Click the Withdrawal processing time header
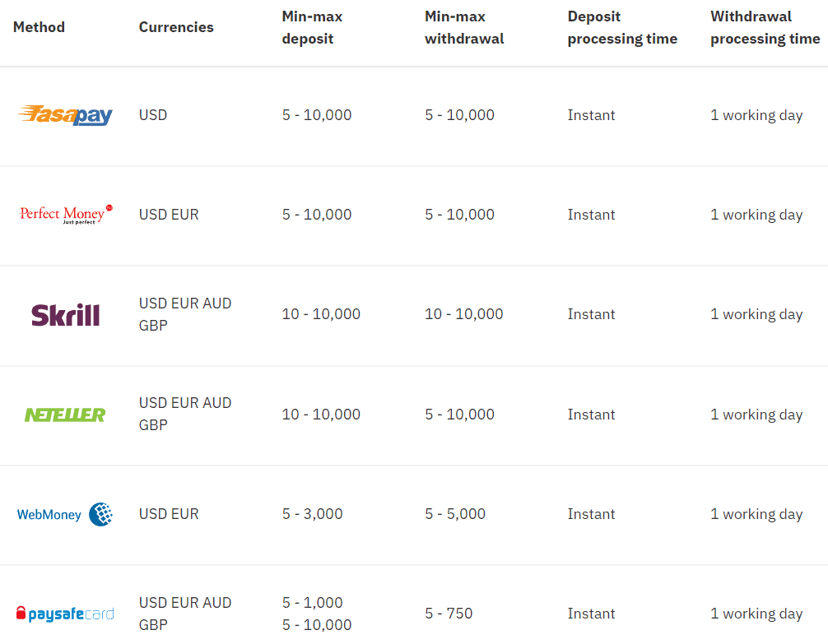The image size is (828, 644). click(765, 27)
